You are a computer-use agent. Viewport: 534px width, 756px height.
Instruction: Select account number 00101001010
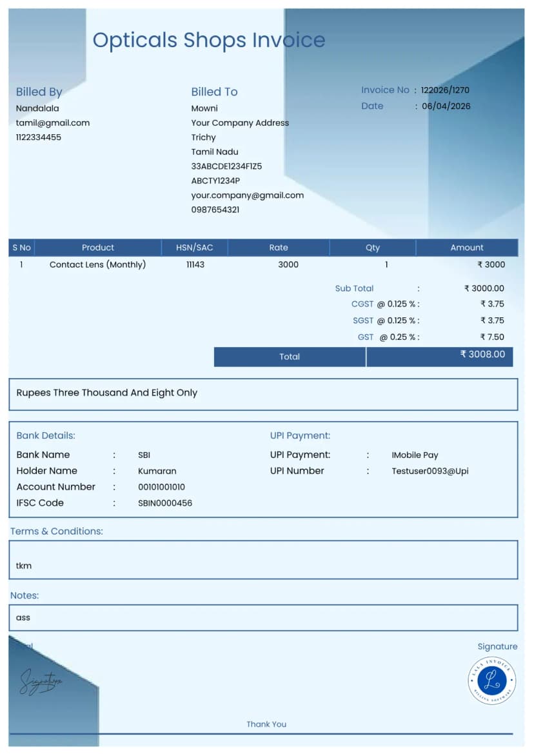pyautogui.click(x=161, y=487)
